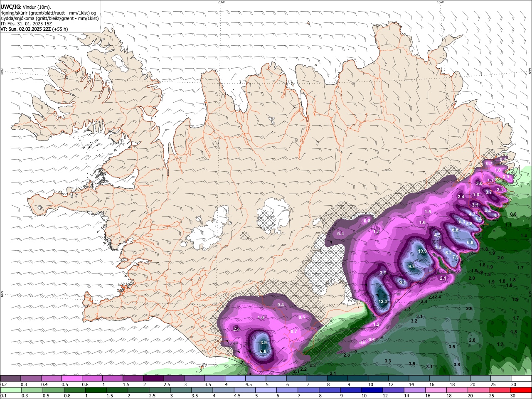The height and width of the screenshot is (399, 532).
Task: Click the 8.9 value in the southwest cell
Action: coord(263,342)
